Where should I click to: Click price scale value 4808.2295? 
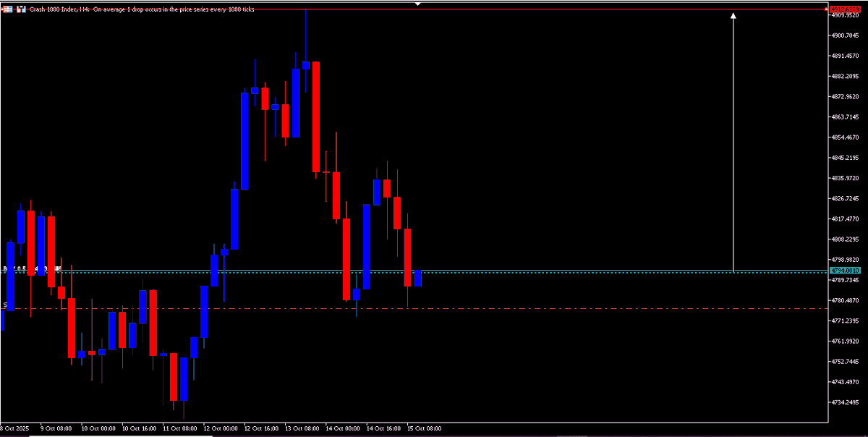[x=846, y=239]
